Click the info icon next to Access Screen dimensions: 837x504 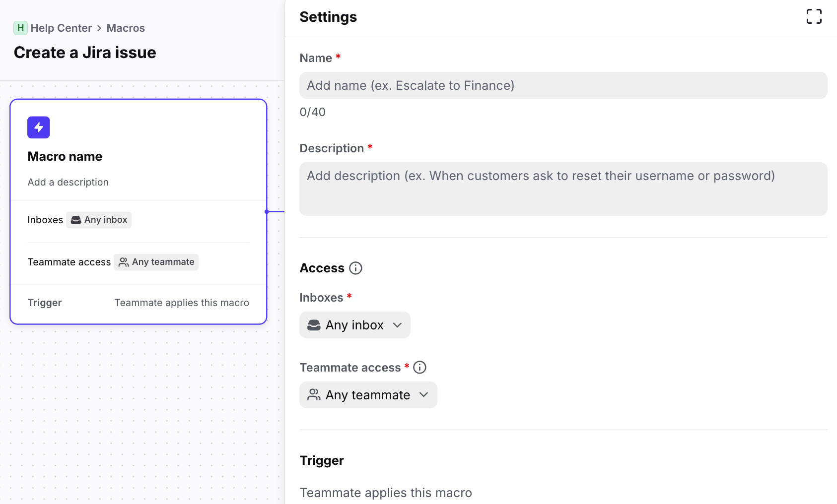(x=355, y=268)
